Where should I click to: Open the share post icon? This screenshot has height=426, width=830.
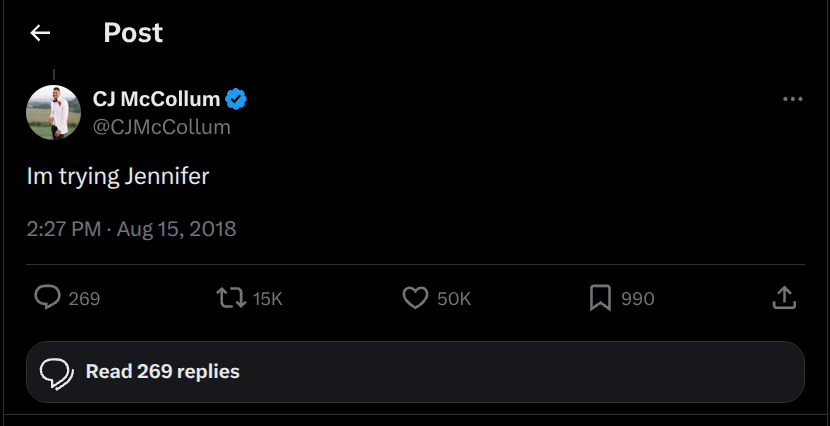[x=784, y=298]
